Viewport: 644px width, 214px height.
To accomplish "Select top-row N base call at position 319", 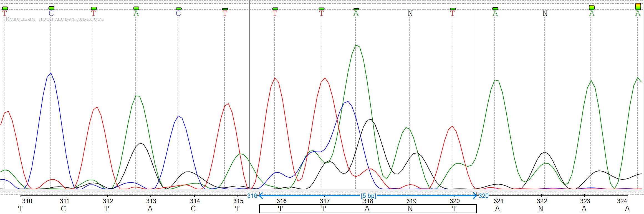I will (x=410, y=13).
